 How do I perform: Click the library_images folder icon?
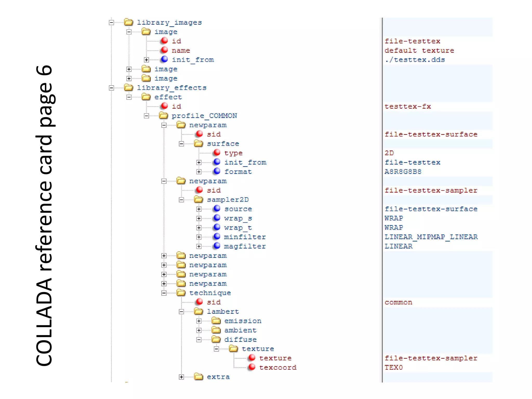pos(129,22)
